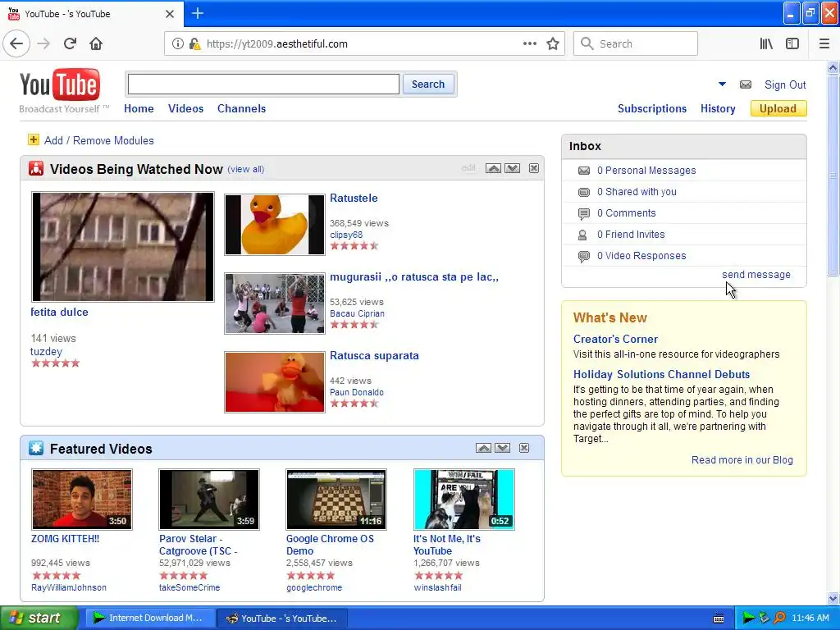The image size is (840, 630).
Task: Close the YouTube browser tab
Action: 170,13
